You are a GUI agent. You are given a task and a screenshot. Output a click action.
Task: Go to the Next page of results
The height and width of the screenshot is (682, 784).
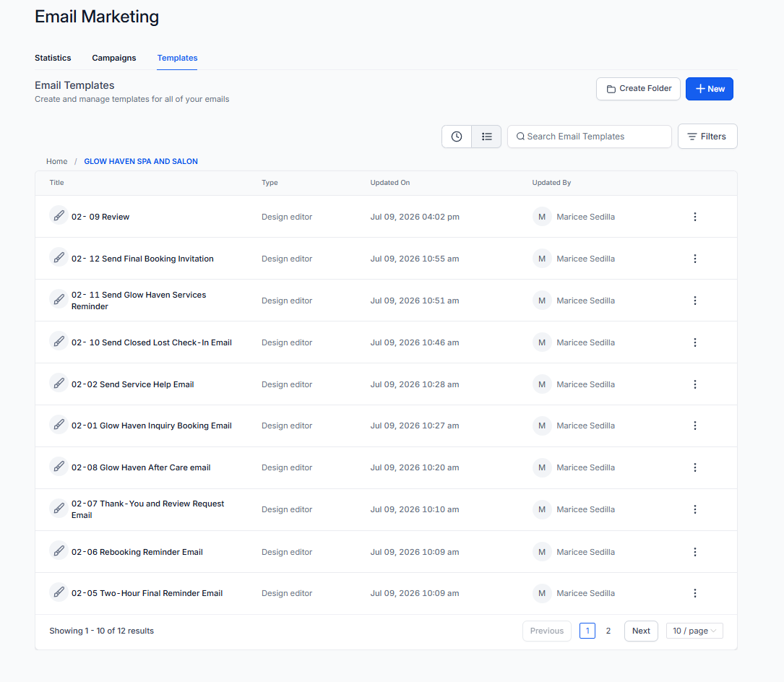point(641,631)
